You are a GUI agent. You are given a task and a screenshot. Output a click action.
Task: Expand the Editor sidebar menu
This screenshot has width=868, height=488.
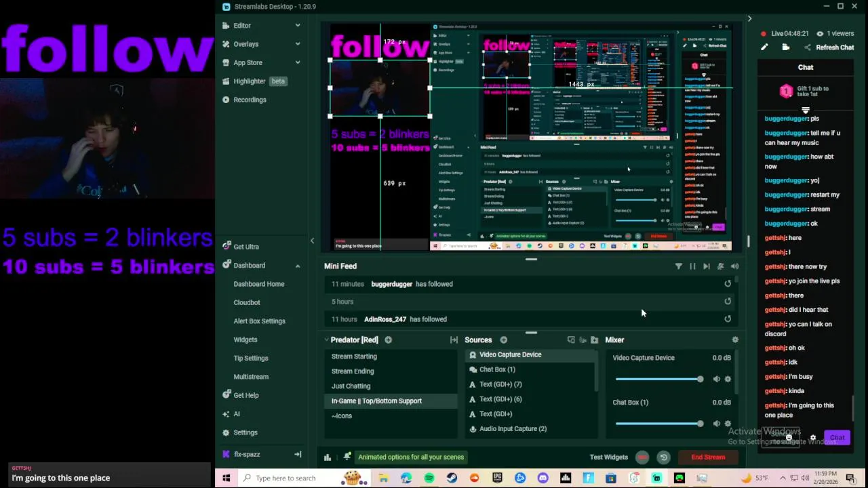(x=297, y=26)
